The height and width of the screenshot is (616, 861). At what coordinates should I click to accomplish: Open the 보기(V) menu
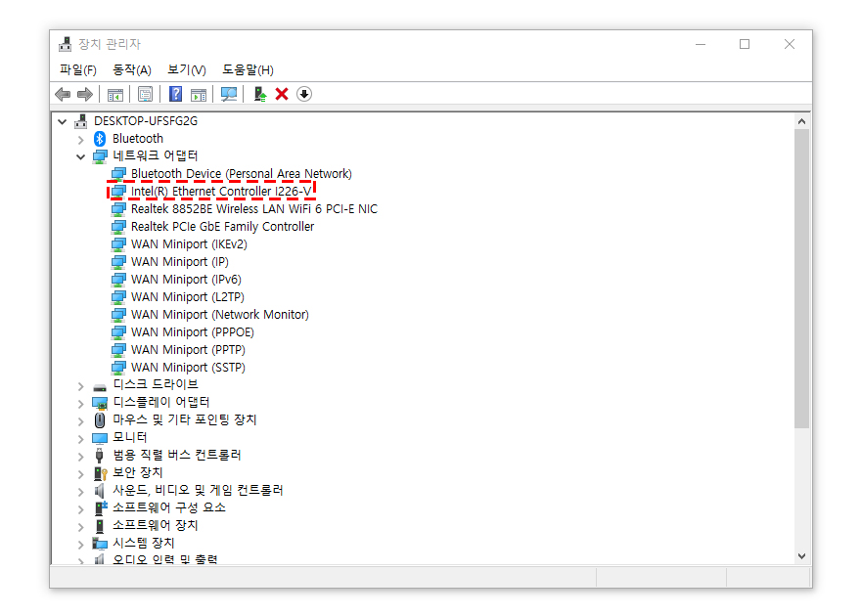[x=187, y=69]
